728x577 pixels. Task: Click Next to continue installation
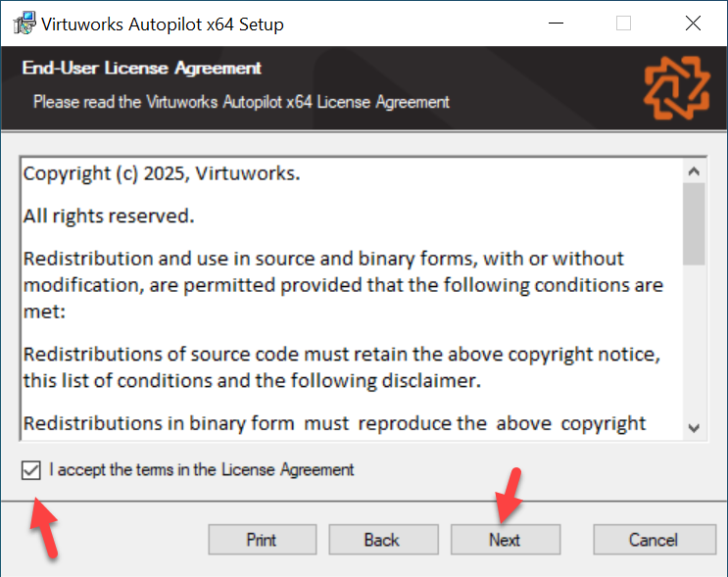click(x=506, y=540)
